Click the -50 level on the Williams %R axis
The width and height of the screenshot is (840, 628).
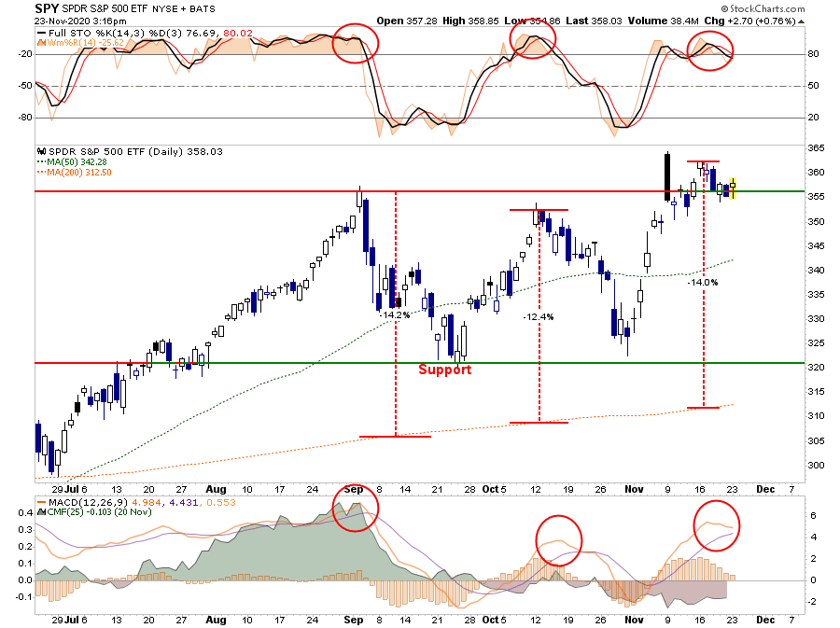25,86
